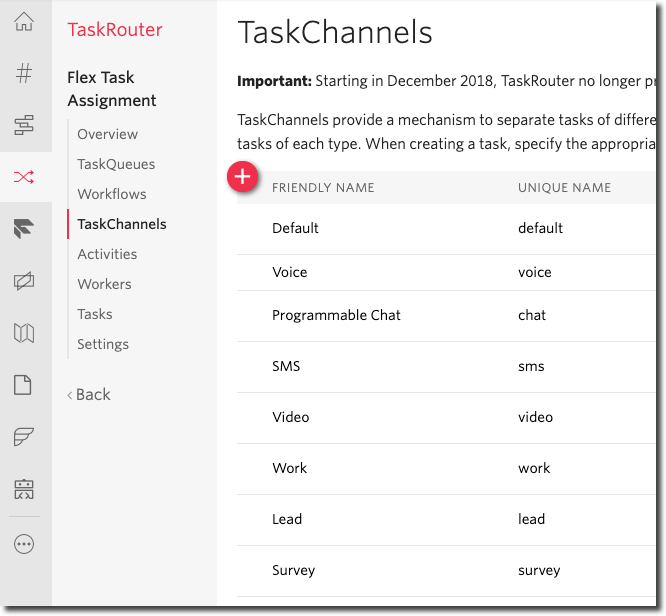
Task: Open the Default task channel row
Action: click(x=446, y=229)
